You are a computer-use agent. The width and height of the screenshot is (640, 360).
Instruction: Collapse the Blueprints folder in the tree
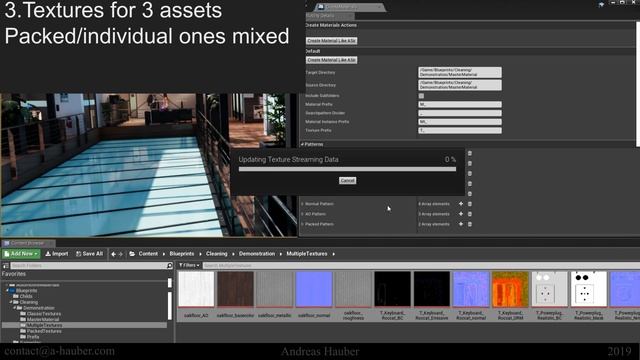[7, 291]
